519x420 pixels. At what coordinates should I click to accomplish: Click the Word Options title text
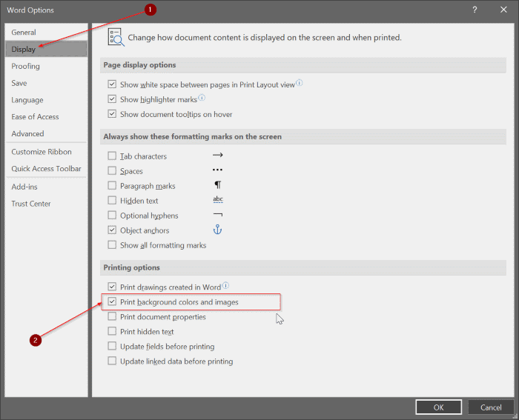click(x=30, y=10)
